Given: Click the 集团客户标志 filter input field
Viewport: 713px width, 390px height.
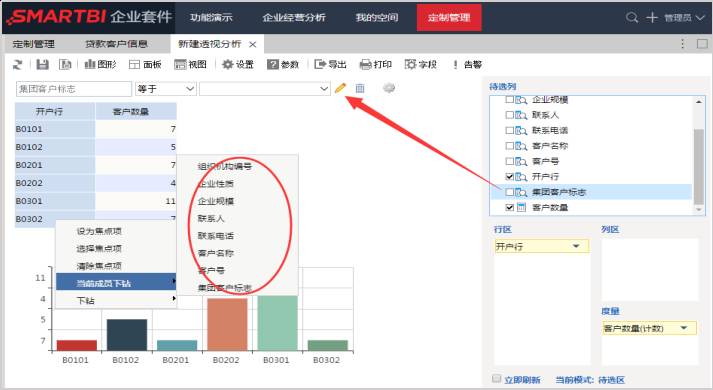Looking at the screenshot, I should coord(74,89).
